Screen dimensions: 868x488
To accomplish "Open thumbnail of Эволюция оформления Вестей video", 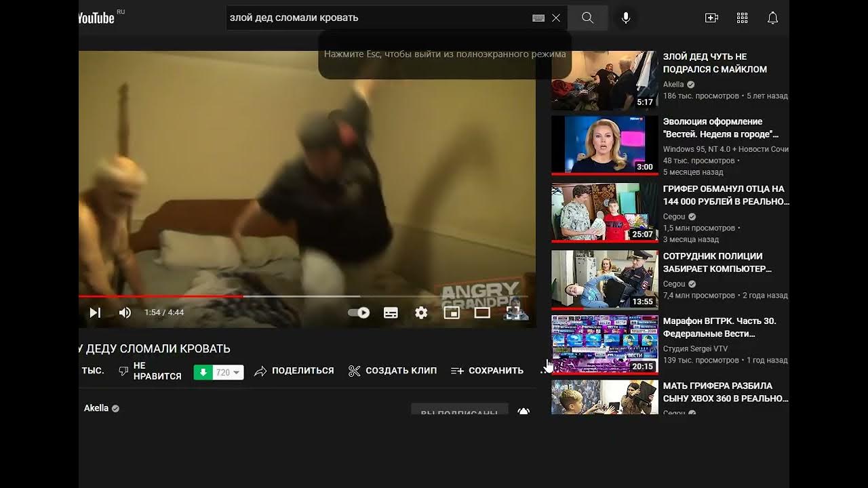I will (x=605, y=146).
